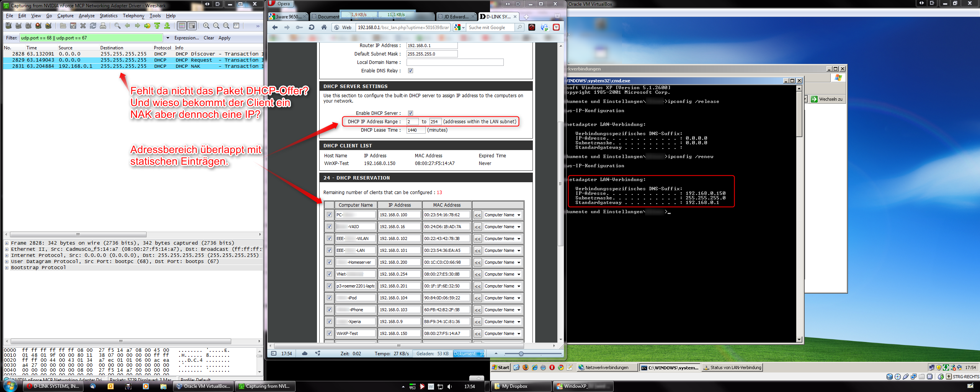Clear the Wireshark display filter
The image size is (980, 392).
[209, 38]
